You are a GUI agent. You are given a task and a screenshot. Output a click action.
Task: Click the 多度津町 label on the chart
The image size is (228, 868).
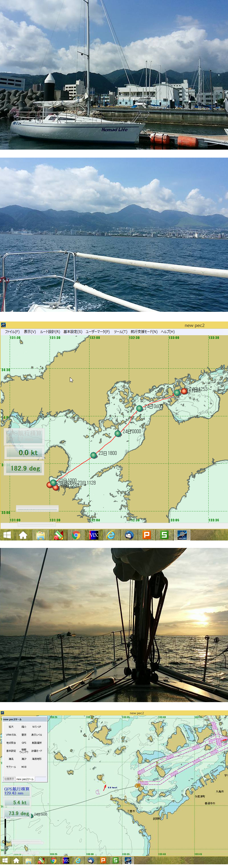[x=200, y=796]
